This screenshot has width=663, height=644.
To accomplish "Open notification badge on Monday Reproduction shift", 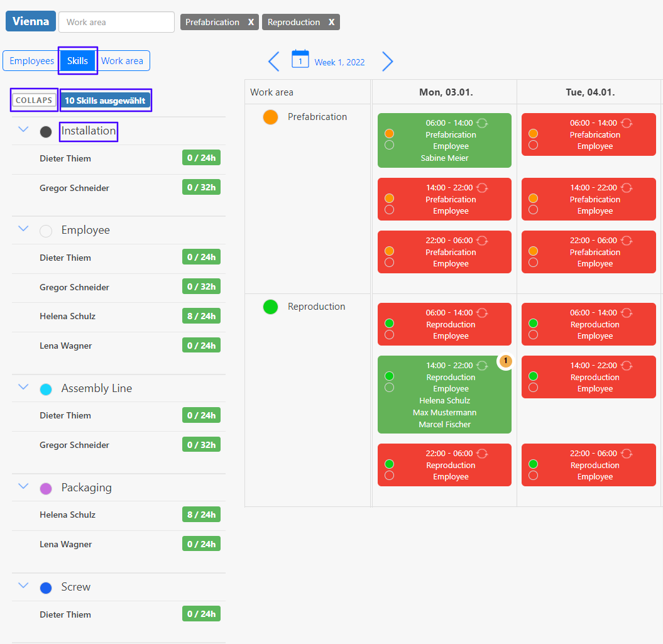I will click(506, 361).
